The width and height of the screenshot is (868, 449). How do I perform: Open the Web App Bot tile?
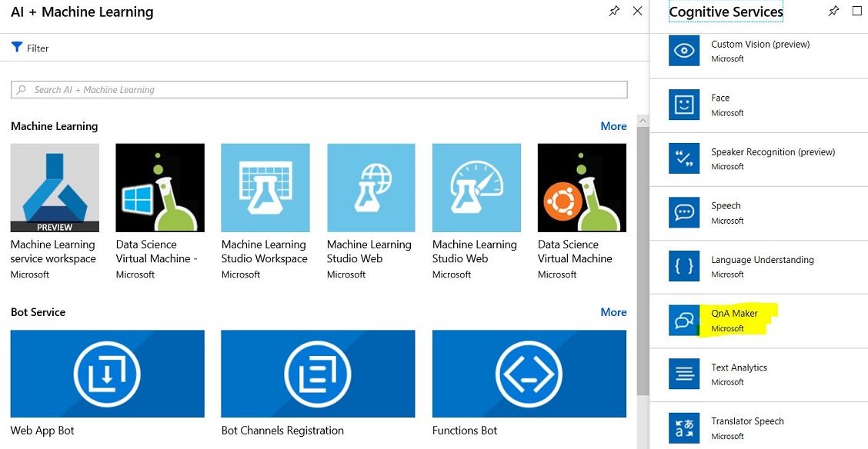pos(108,374)
